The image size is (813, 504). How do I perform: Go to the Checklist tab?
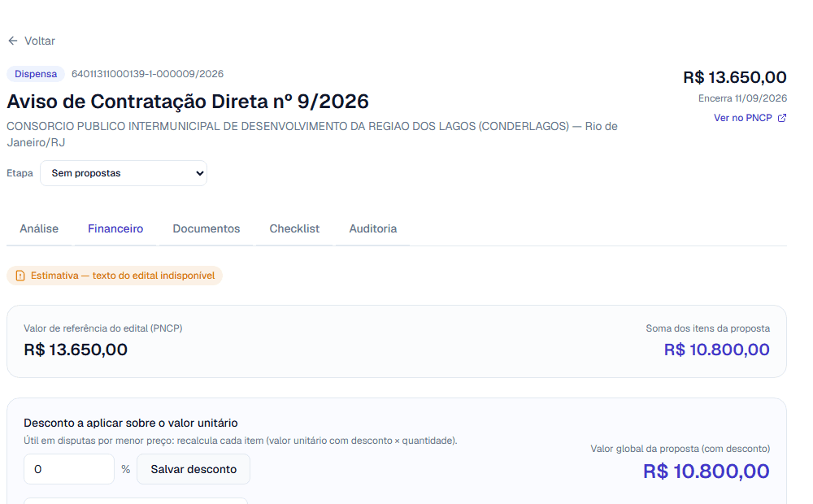294,228
